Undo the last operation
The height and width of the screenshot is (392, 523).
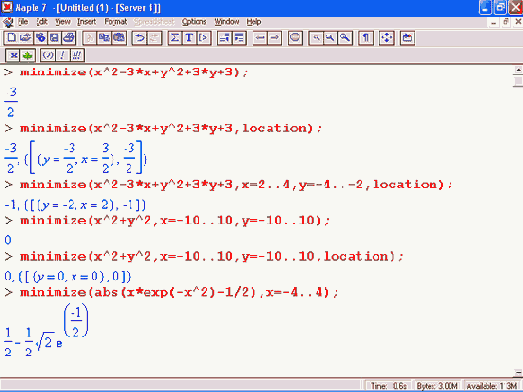tap(139, 38)
